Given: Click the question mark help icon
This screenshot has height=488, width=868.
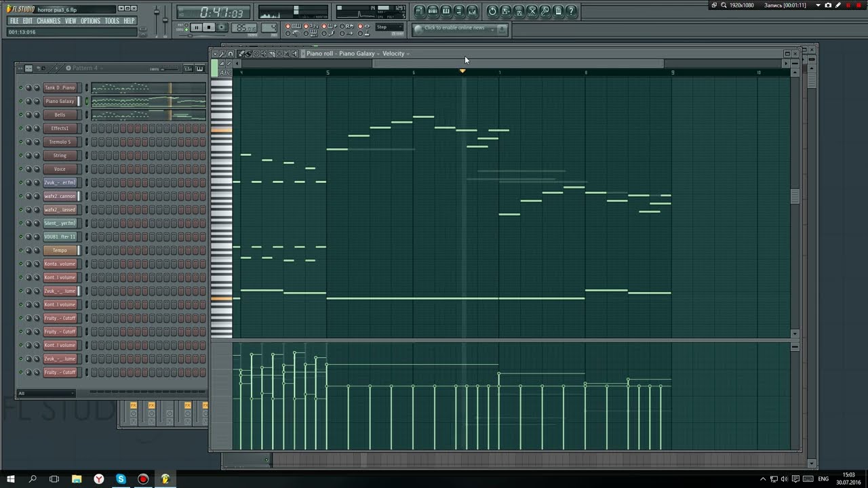Looking at the screenshot, I should 570,11.
